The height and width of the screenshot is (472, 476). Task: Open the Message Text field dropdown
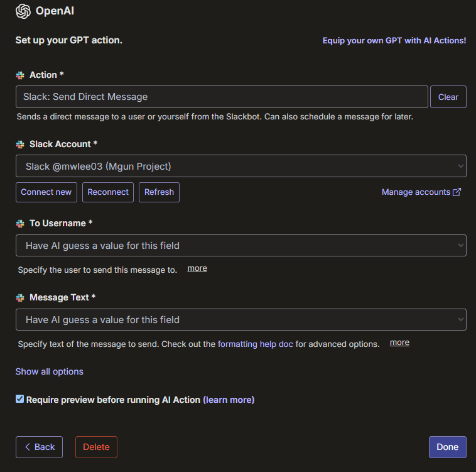pos(241,319)
